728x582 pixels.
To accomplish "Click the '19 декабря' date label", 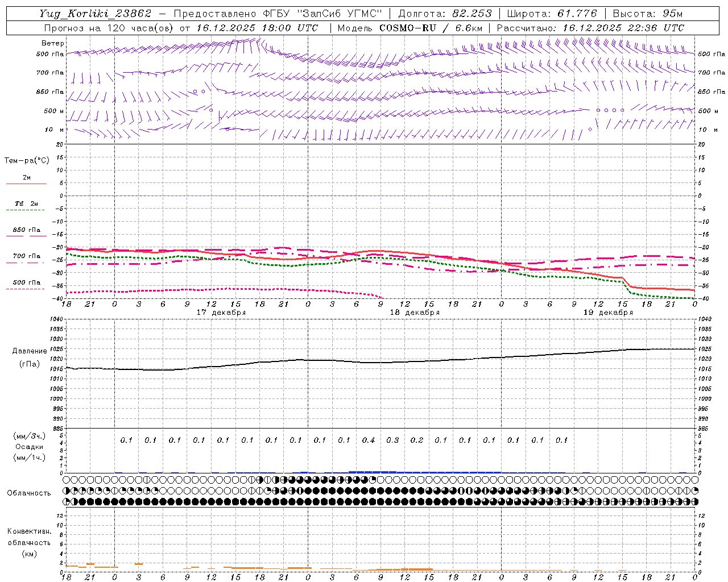I will (x=608, y=313).
